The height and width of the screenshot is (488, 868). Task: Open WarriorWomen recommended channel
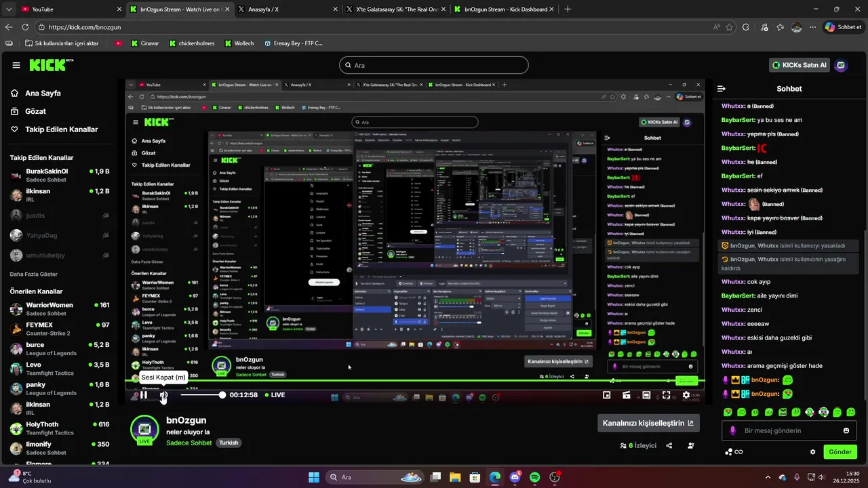(60, 309)
